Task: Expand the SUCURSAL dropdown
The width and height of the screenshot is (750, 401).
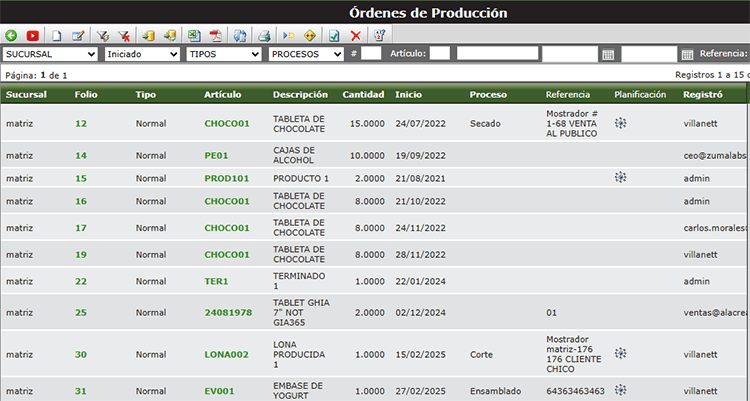Action: coord(50,54)
